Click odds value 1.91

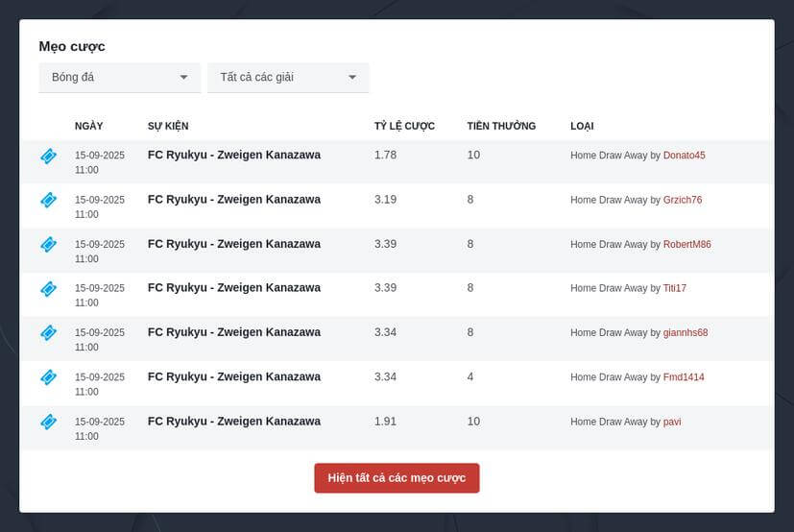coord(385,422)
